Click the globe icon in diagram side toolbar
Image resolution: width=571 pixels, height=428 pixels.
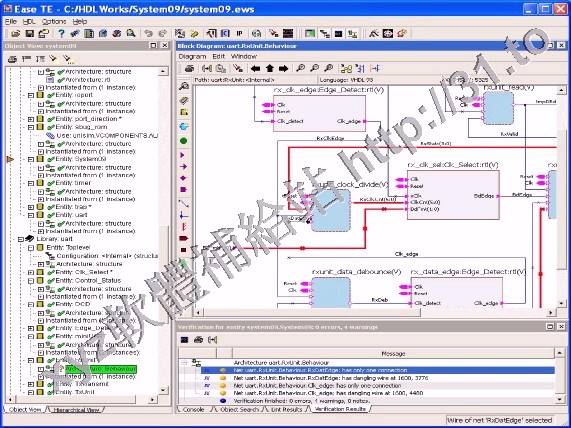click(x=184, y=126)
